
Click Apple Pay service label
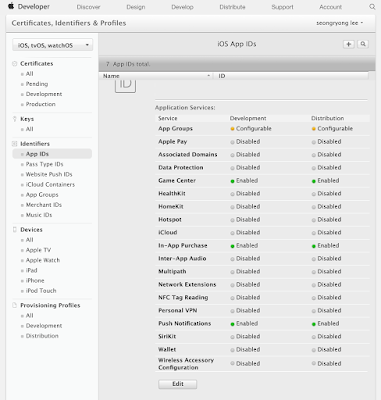173,142
